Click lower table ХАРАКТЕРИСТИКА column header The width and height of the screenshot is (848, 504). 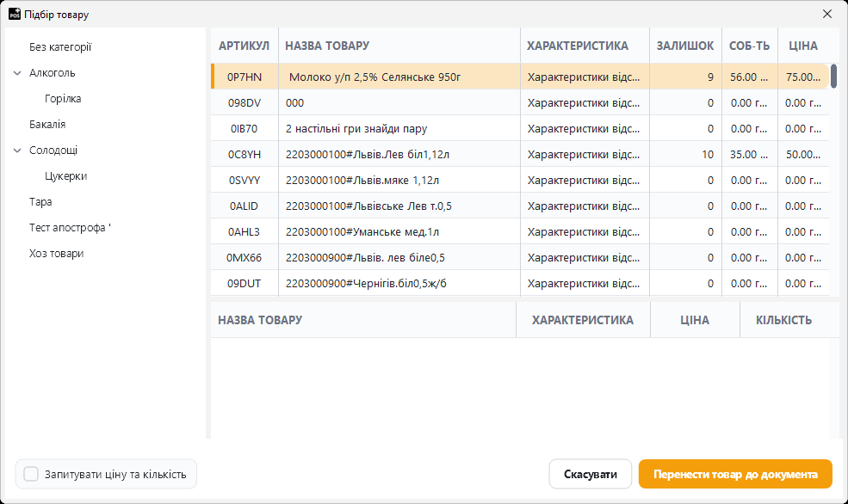coord(583,320)
